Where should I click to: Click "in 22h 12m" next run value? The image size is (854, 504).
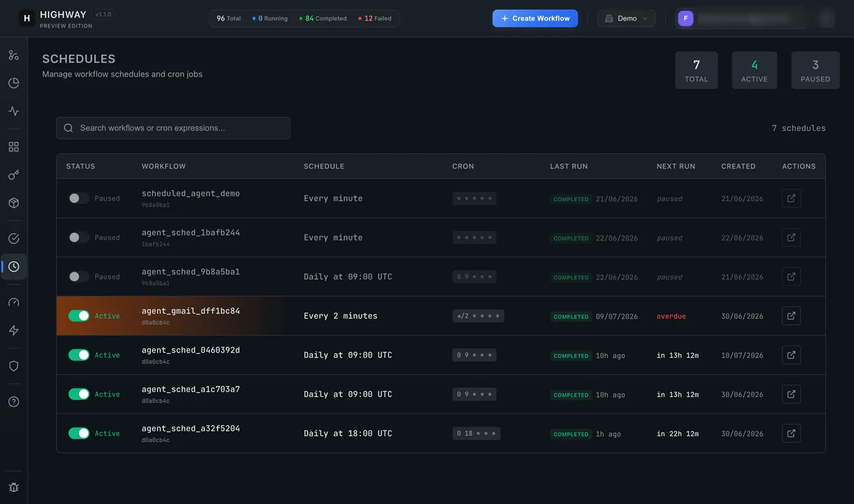677,434
